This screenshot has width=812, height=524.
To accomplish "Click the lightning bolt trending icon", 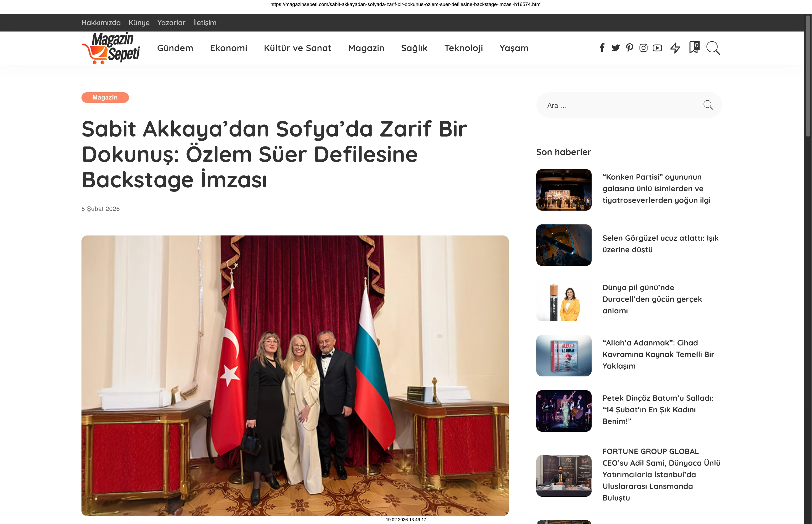I will [x=675, y=48].
